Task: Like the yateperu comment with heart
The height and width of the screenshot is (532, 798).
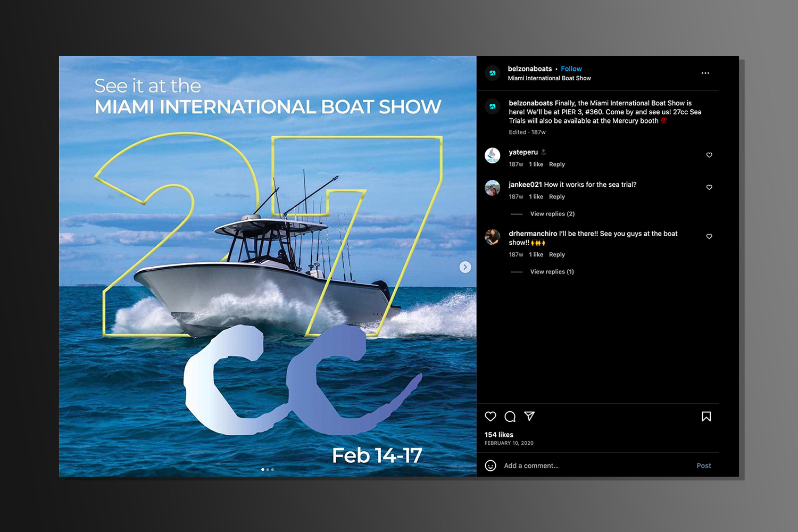Action: coord(709,155)
